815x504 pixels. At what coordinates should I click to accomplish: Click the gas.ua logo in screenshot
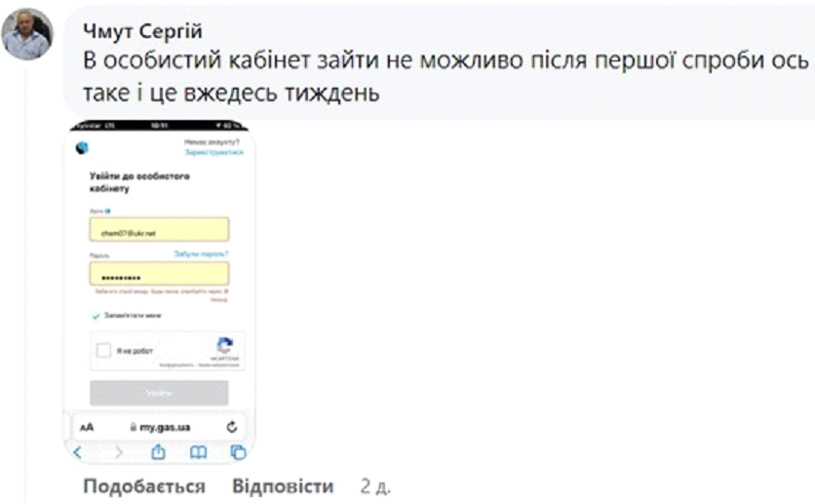[82, 148]
